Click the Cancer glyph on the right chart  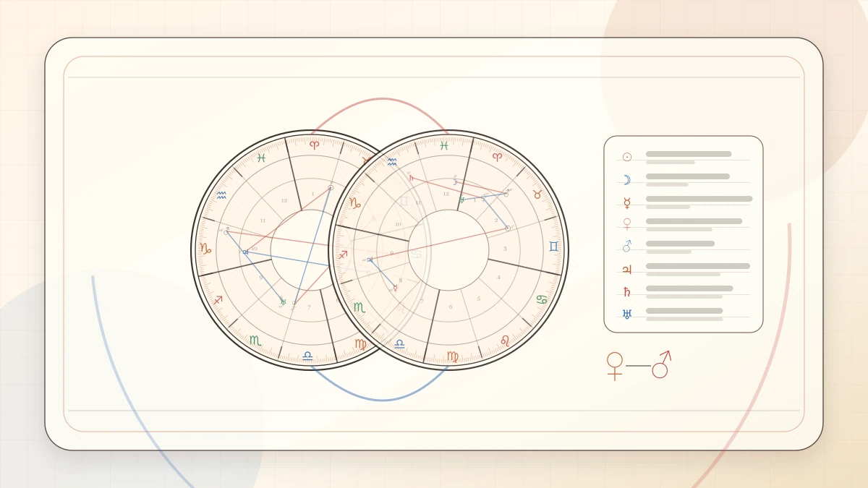[x=541, y=299]
